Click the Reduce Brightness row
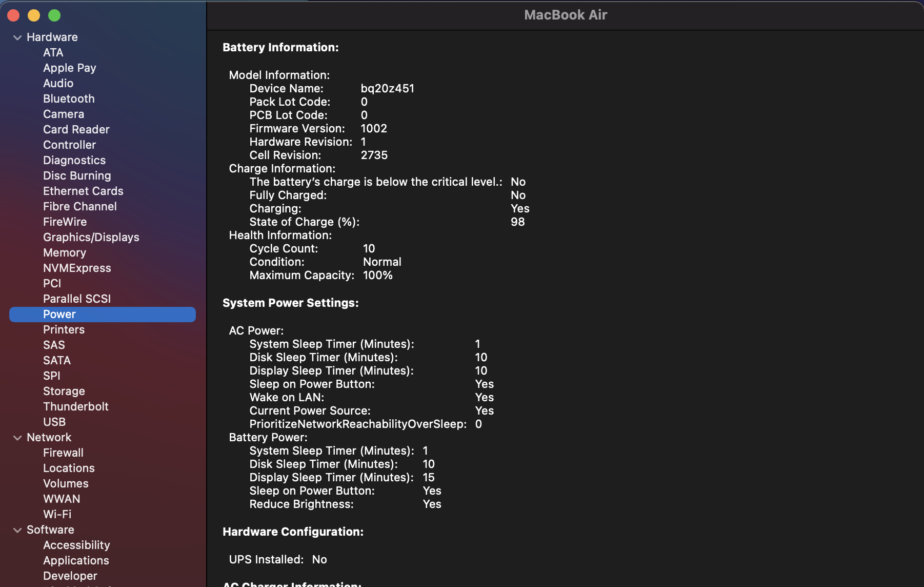Image resolution: width=924 pixels, height=587 pixels. 346,504
